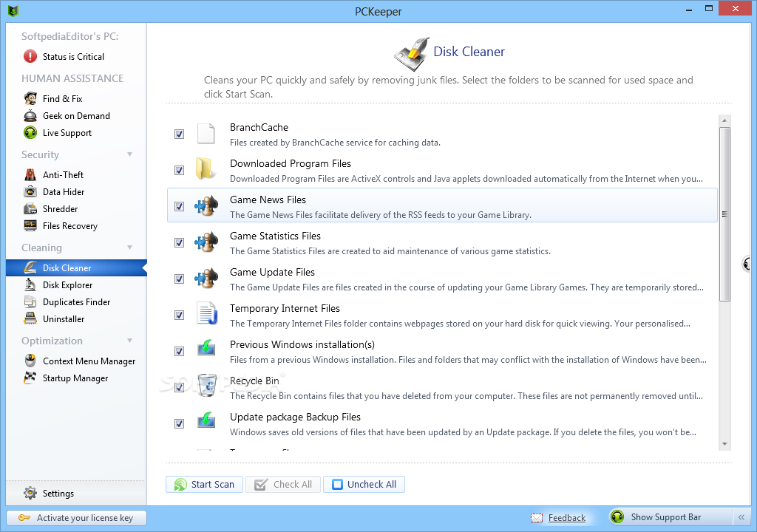Click the Check All button
The image size is (757, 532).
pyautogui.click(x=283, y=484)
